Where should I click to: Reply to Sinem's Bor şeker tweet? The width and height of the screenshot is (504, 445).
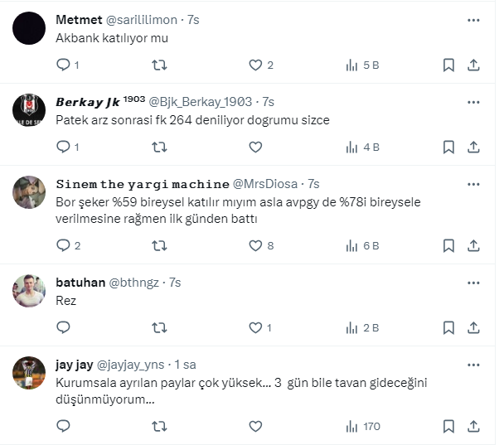tap(63, 245)
